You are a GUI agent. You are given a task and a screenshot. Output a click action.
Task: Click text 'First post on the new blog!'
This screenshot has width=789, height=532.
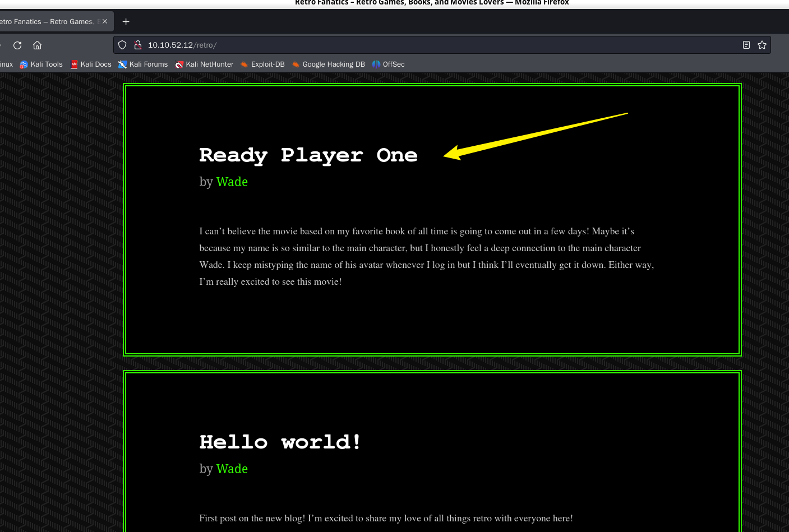(252, 519)
